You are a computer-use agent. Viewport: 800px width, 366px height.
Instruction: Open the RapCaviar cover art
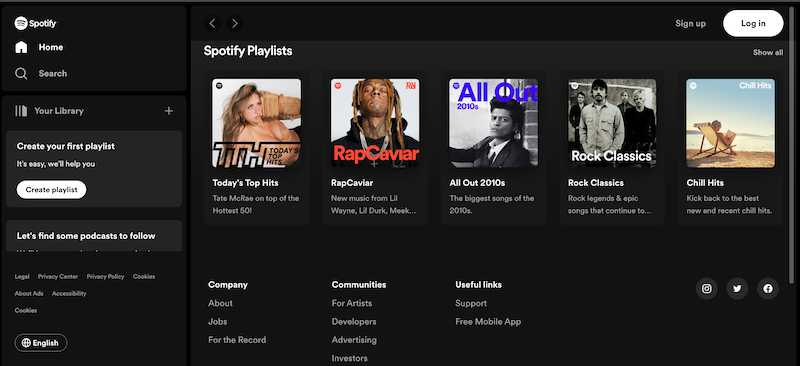(375, 123)
